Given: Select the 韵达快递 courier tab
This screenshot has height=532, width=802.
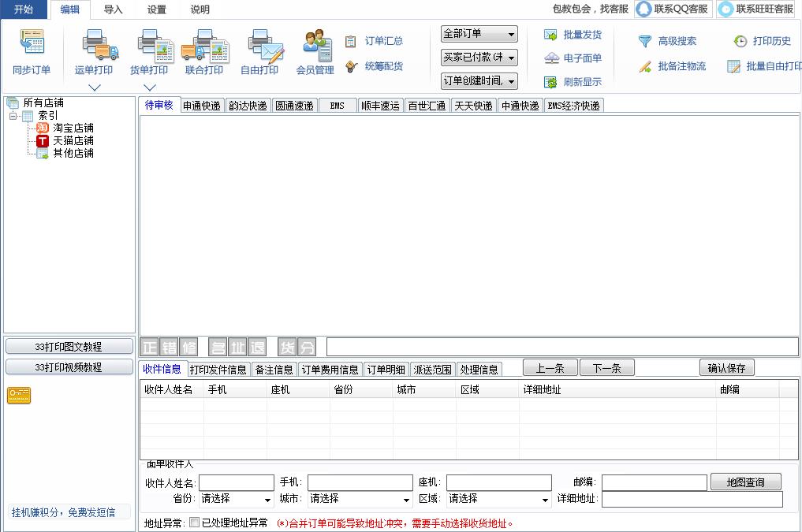Looking at the screenshot, I should pos(248,106).
